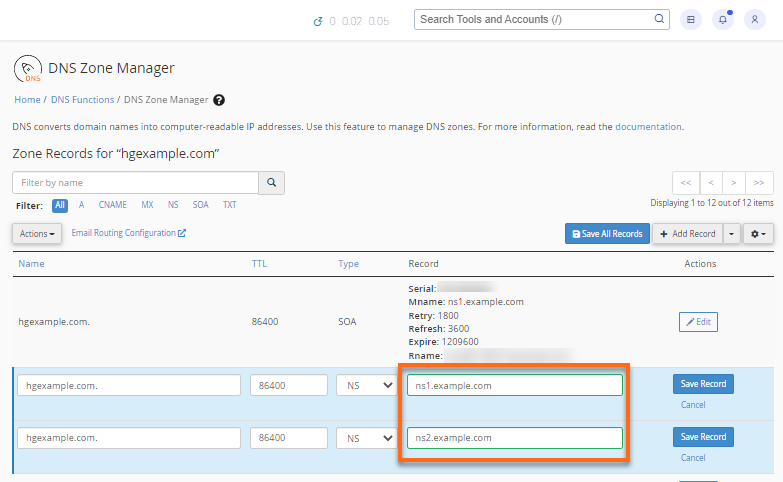This screenshot has height=482, width=783.
Task: Filter records by TXT type
Action: (x=230, y=205)
